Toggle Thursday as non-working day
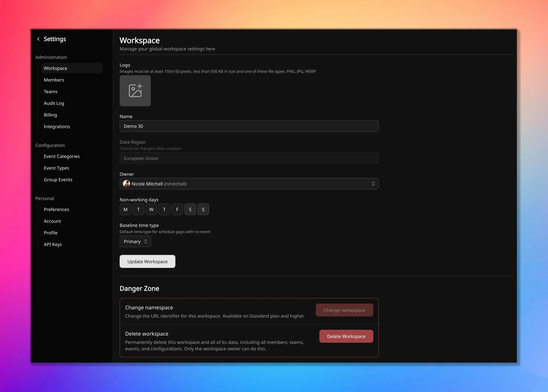The height and width of the screenshot is (392, 548). pyautogui.click(x=164, y=209)
